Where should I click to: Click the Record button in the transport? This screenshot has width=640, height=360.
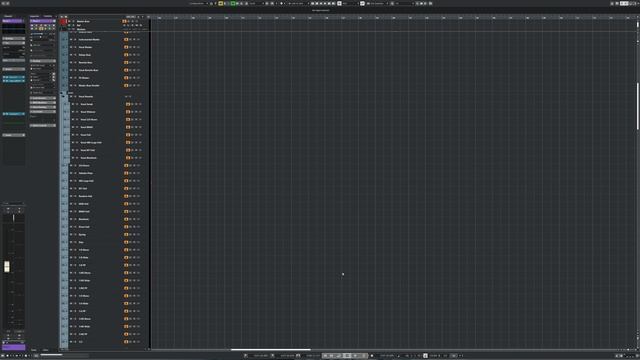[364, 356]
